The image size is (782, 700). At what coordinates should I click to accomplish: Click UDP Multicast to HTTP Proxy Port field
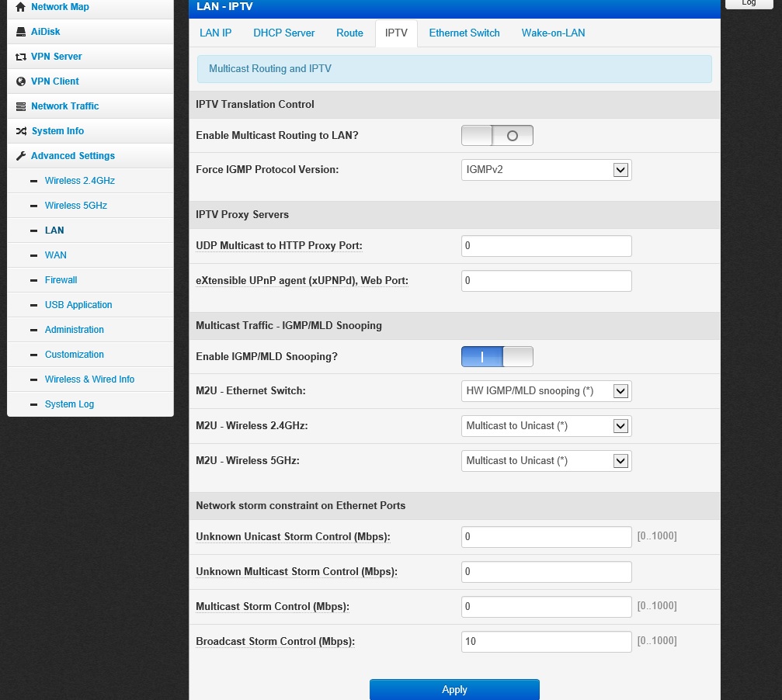pos(546,246)
